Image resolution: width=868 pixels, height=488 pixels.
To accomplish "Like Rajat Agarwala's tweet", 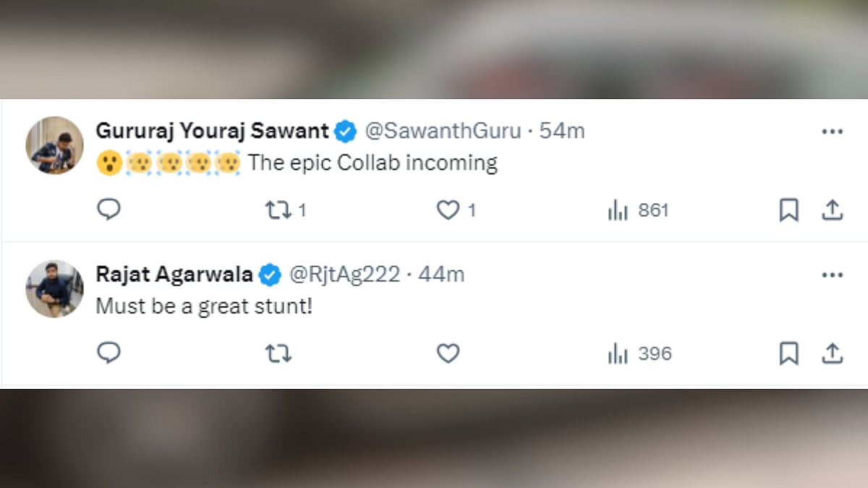I will pyautogui.click(x=448, y=354).
